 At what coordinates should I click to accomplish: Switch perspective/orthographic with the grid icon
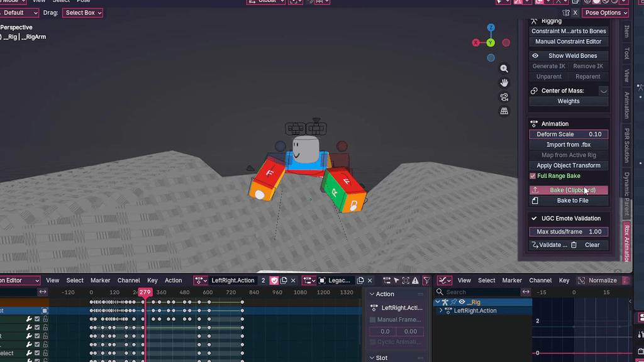coord(504,111)
